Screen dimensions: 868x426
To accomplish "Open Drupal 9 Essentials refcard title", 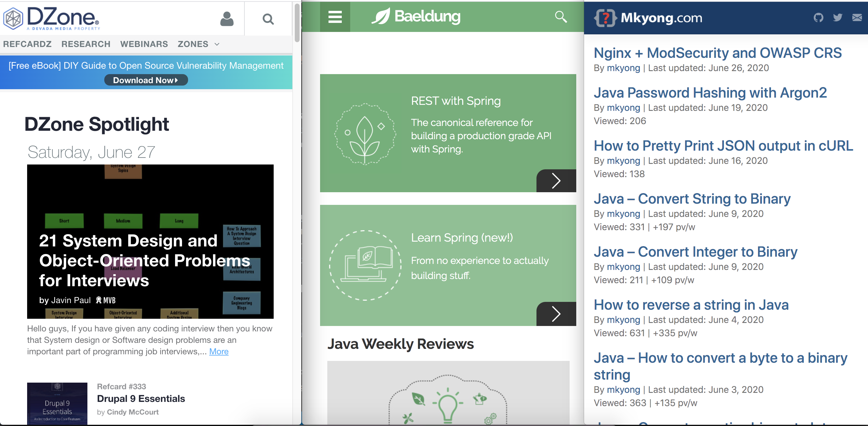I will pyautogui.click(x=141, y=398).
